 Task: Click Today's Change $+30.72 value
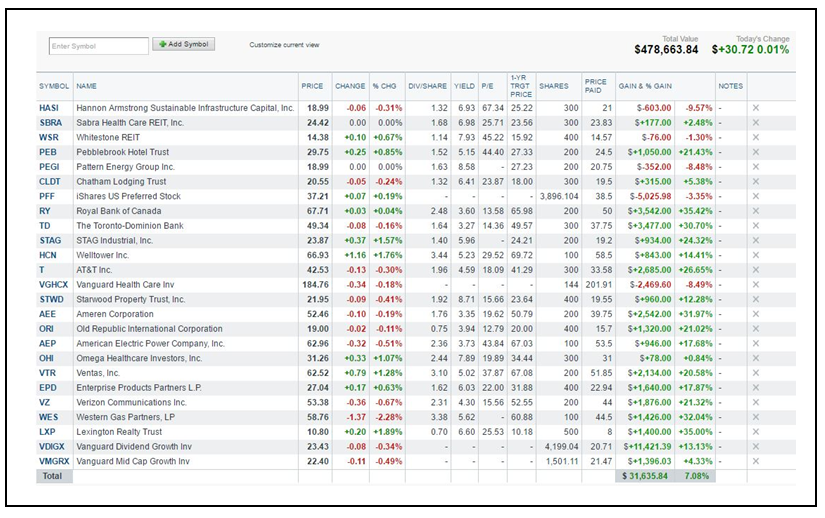click(733, 49)
